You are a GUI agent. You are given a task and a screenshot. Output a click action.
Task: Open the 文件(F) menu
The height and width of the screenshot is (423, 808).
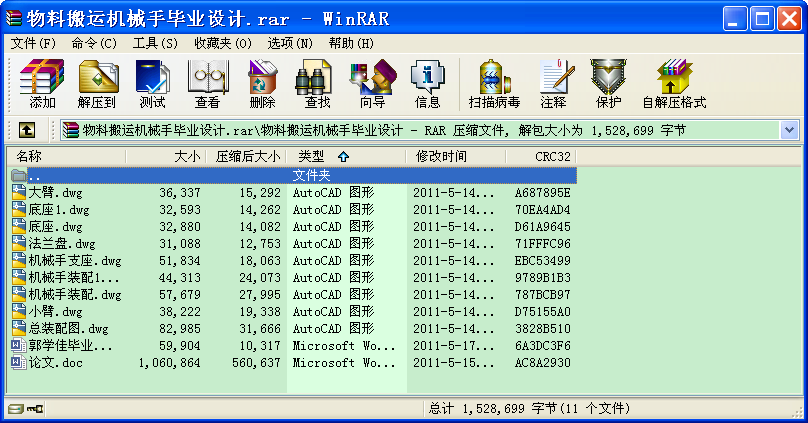point(33,43)
